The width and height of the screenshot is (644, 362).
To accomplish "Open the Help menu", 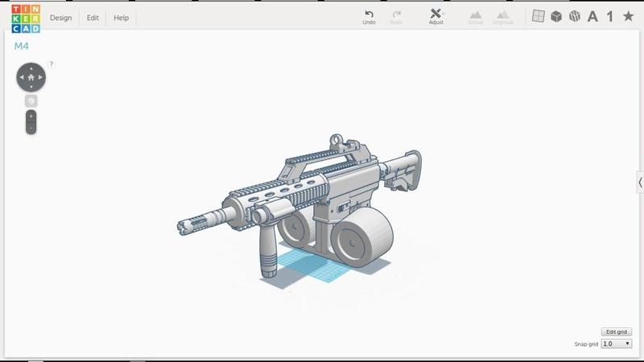I will coord(122,18).
